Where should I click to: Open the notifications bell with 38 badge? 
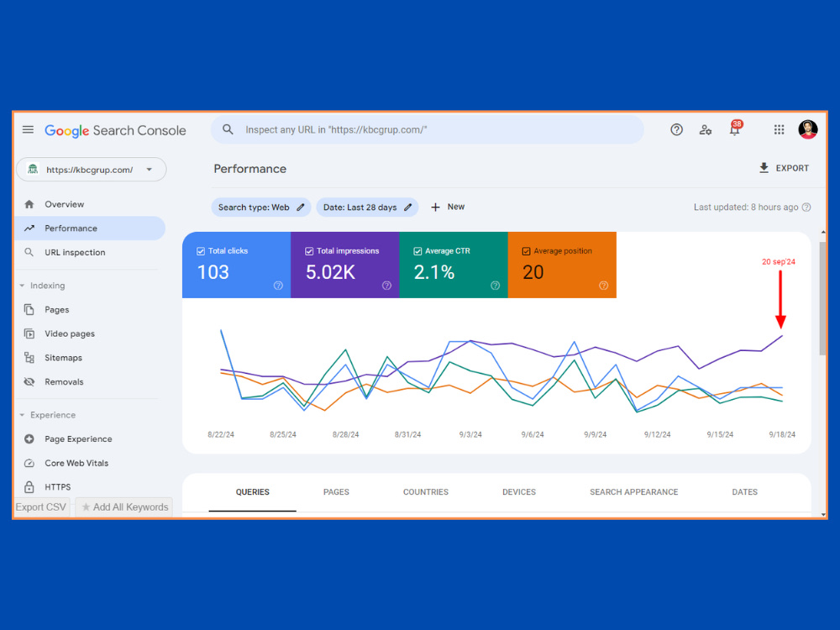[735, 129]
